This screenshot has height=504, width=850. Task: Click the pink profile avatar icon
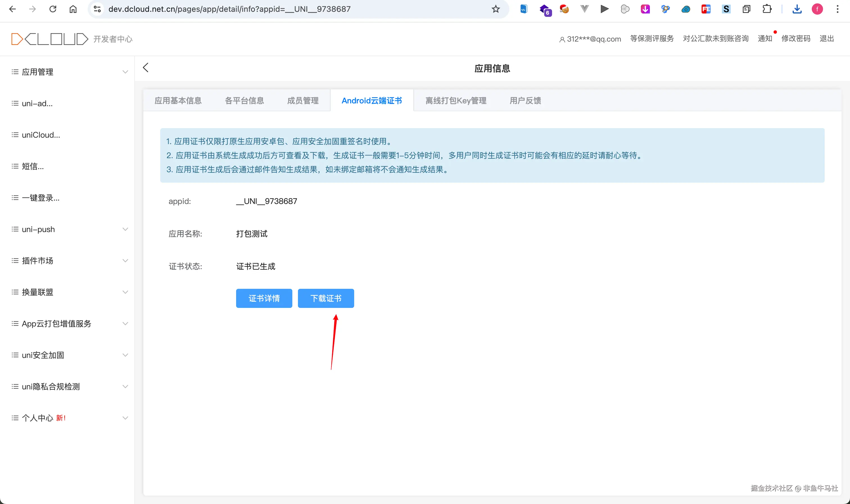(x=817, y=9)
